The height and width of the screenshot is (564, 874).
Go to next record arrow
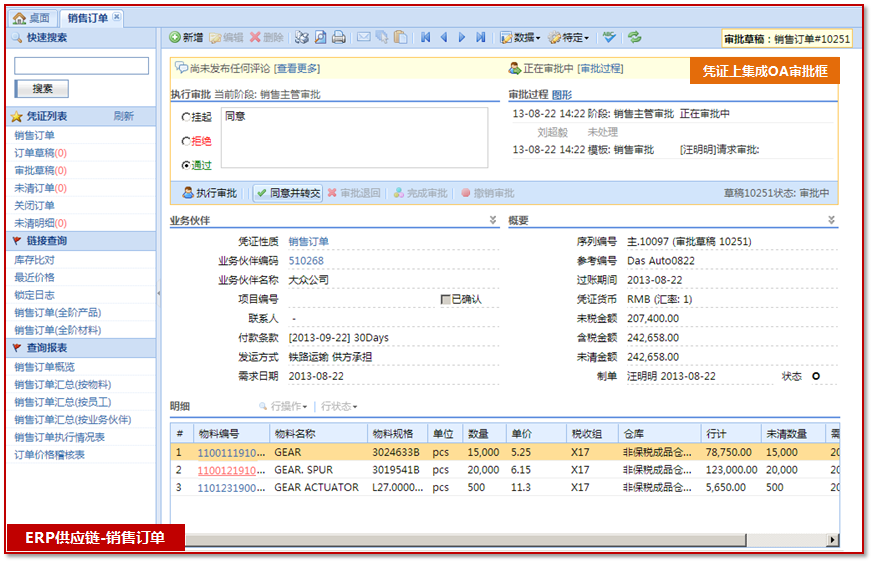click(462, 37)
